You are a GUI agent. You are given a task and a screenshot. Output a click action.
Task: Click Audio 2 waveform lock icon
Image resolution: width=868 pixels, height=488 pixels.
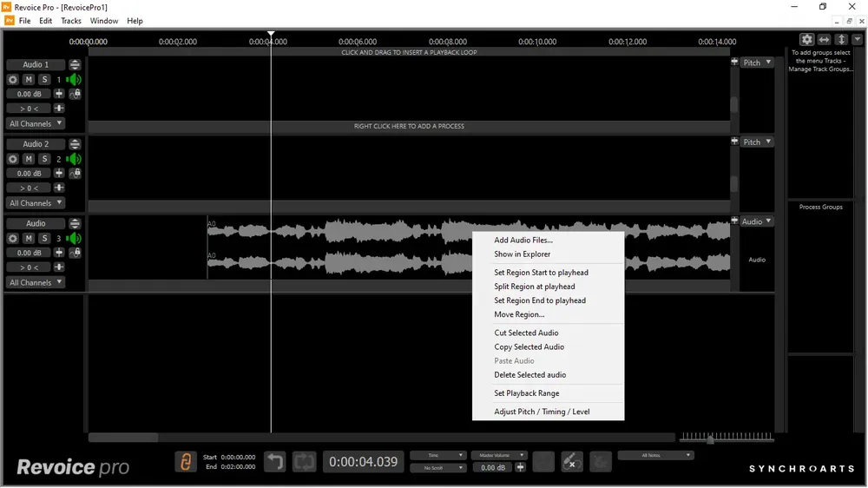point(76,174)
